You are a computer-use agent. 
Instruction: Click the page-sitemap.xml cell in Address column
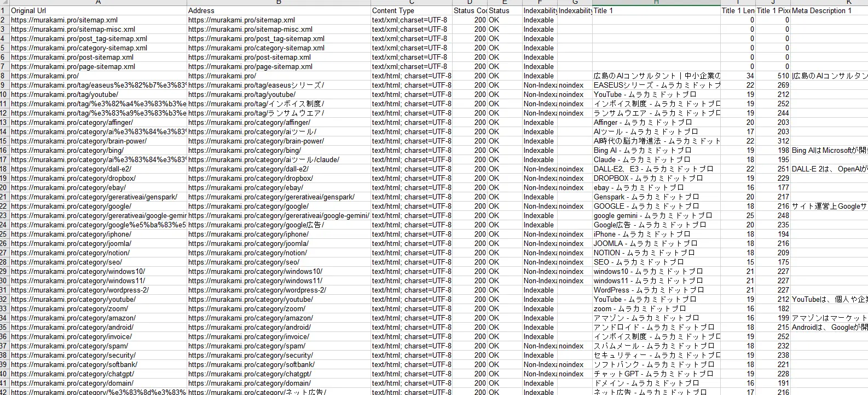(279, 66)
